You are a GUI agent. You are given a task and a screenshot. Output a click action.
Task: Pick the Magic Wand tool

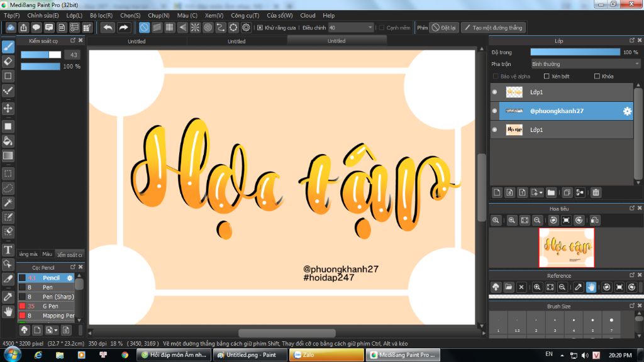(x=8, y=203)
